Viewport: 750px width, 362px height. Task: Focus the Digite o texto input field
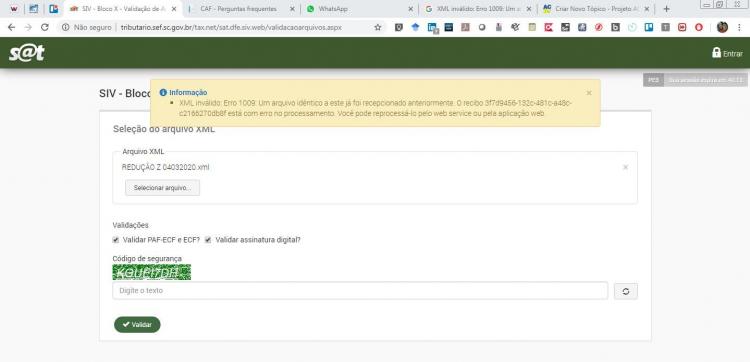(x=360, y=290)
